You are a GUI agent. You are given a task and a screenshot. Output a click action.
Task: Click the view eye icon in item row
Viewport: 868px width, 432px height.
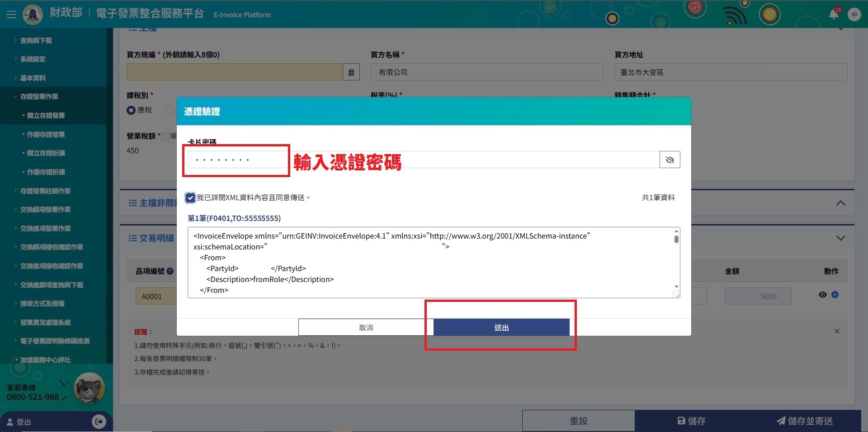[823, 295]
